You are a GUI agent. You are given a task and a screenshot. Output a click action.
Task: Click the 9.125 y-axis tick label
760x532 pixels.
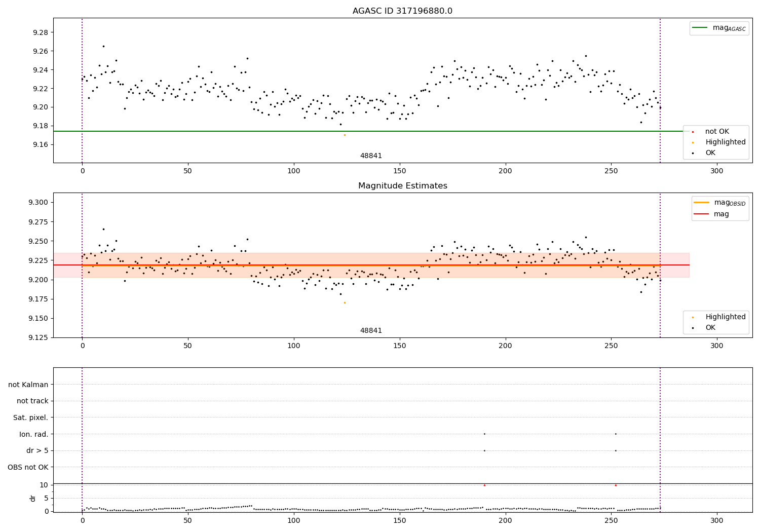coord(38,338)
